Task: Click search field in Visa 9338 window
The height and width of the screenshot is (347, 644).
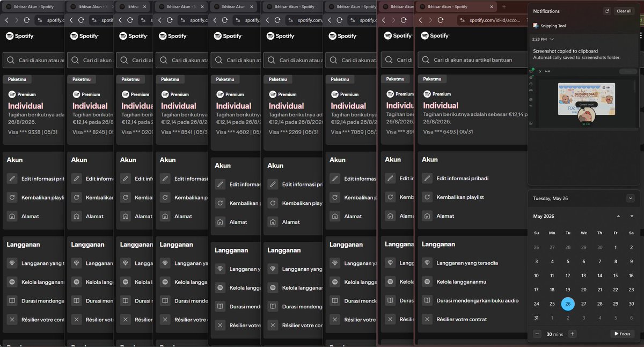Action: click(34, 60)
